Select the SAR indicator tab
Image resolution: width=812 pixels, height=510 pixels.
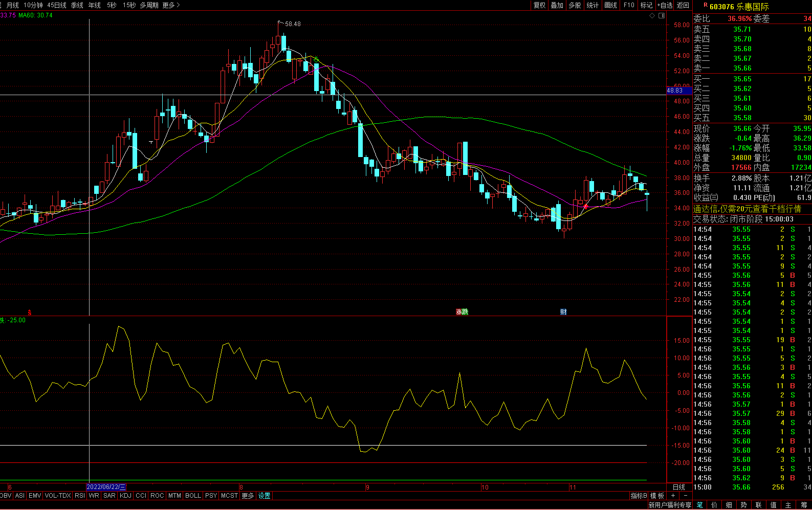point(109,496)
